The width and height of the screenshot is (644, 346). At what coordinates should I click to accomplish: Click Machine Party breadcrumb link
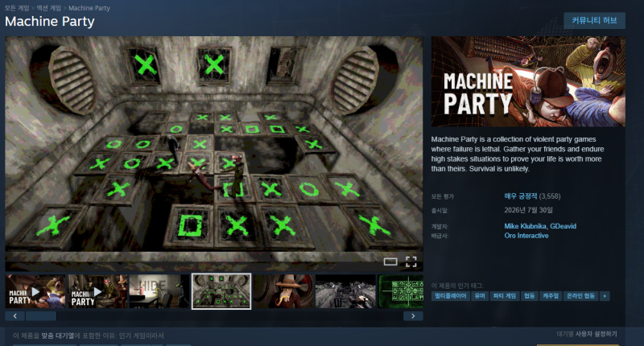[89, 8]
